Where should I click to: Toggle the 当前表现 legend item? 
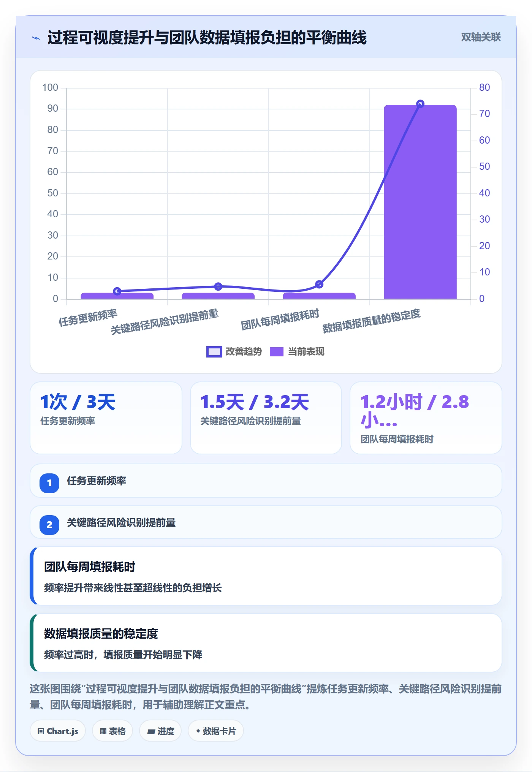coord(297,351)
